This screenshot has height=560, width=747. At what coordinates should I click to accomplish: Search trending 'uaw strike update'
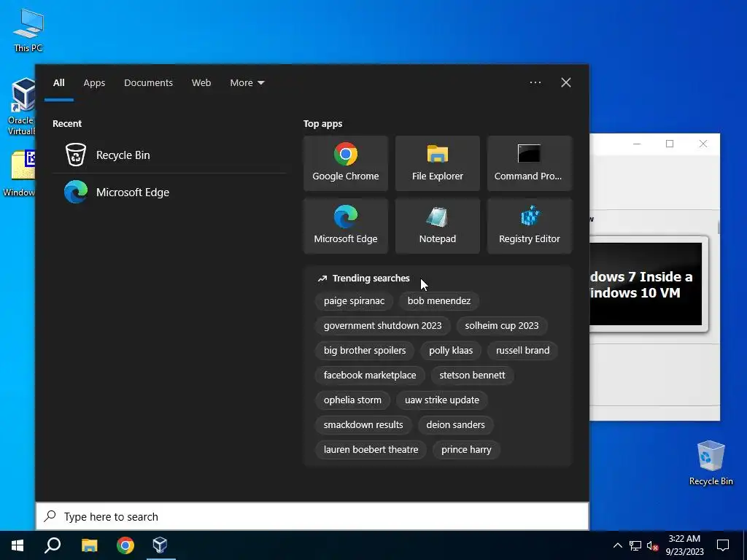441,400
